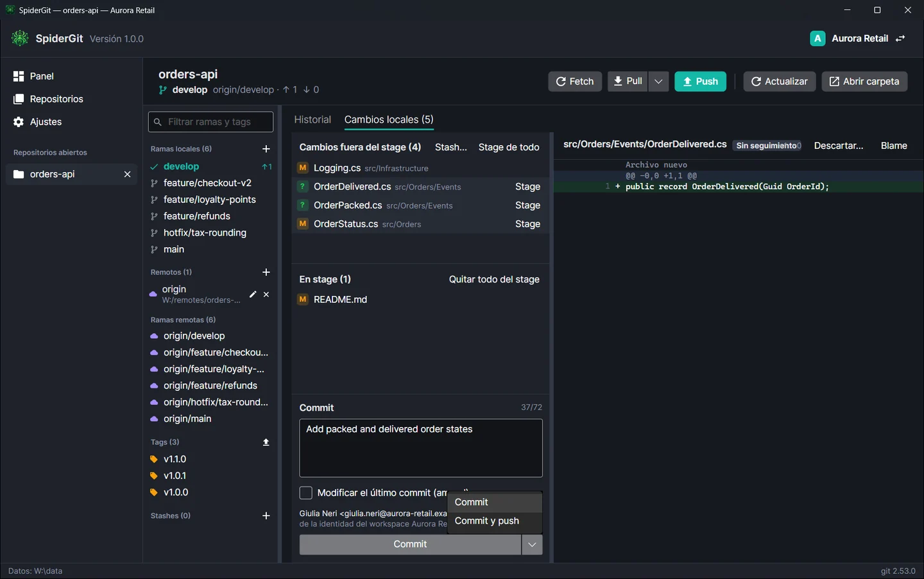Viewport: 924px width, 579px height.
Task: Click Quitar todo del stage
Action: (x=494, y=279)
